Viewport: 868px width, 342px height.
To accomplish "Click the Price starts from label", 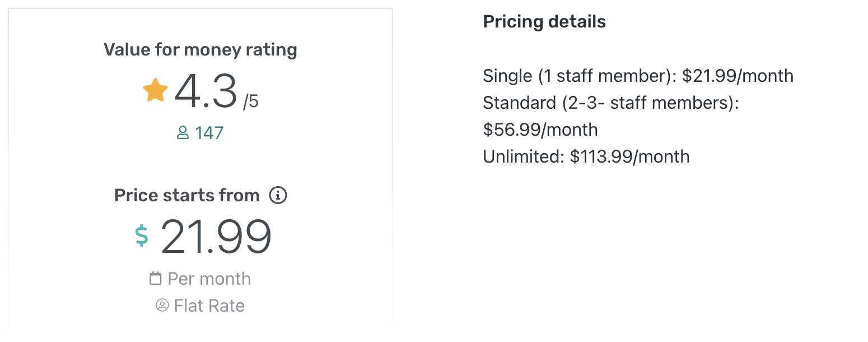I will [x=187, y=195].
